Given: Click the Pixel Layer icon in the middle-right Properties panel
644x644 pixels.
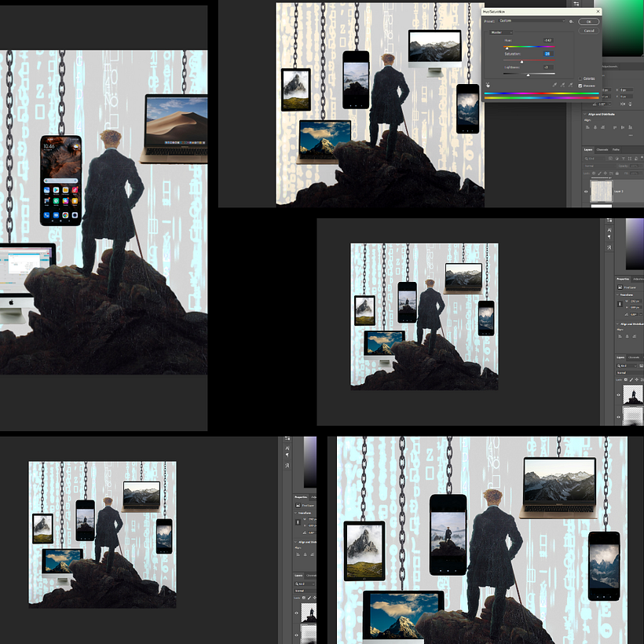Looking at the screenshot, I should [x=620, y=287].
